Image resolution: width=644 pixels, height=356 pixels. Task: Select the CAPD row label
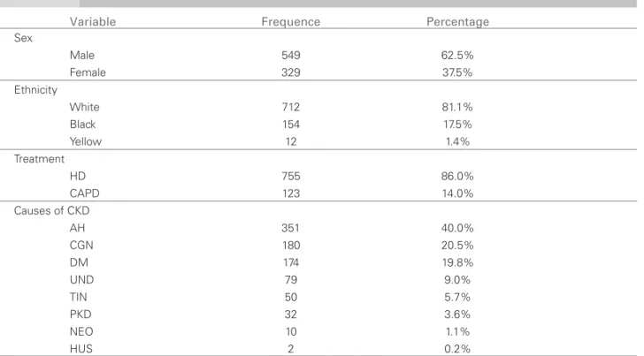coord(84,193)
